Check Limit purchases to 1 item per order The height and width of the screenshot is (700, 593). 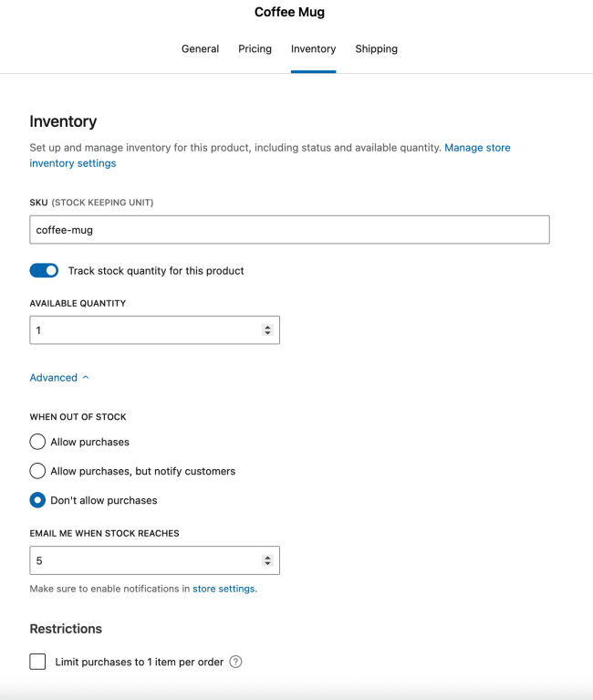point(37,662)
